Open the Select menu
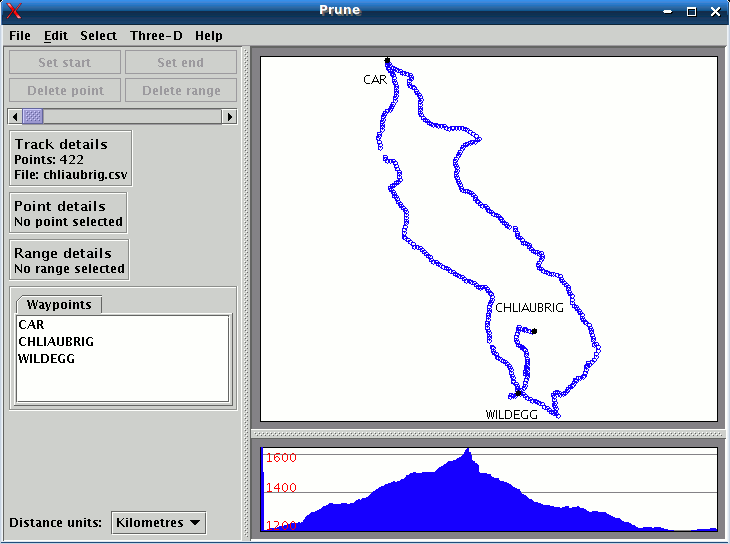The height and width of the screenshot is (544, 730). coord(98,35)
